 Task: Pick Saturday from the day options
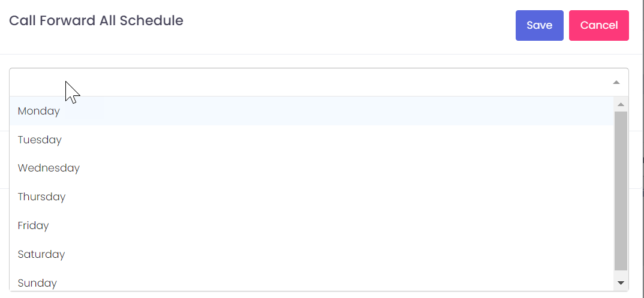(41, 255)
